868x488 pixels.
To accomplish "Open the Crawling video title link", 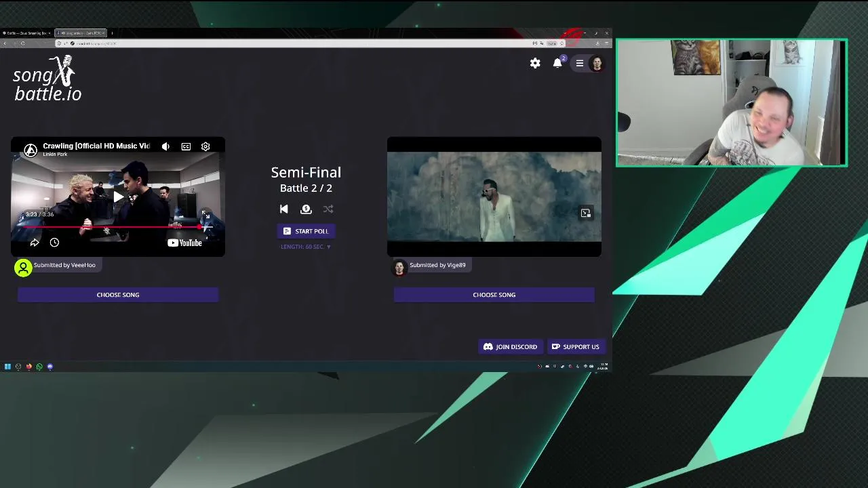I will pos(96,146).
